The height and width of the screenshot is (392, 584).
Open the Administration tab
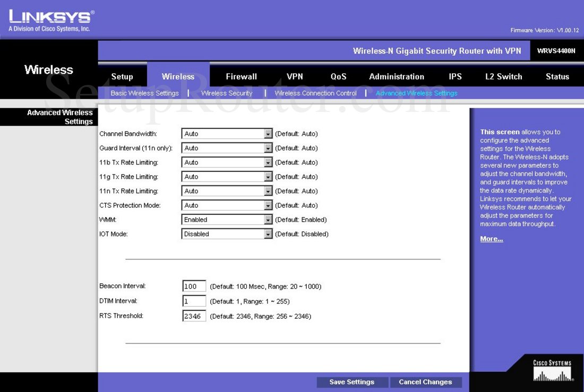pyautogui.click(x=397, y=76)
